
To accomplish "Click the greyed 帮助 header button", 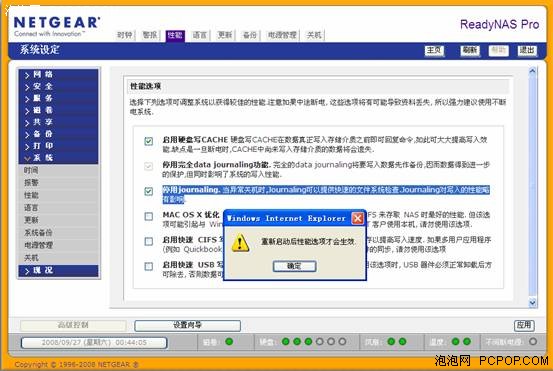I will tap(498, 51).
